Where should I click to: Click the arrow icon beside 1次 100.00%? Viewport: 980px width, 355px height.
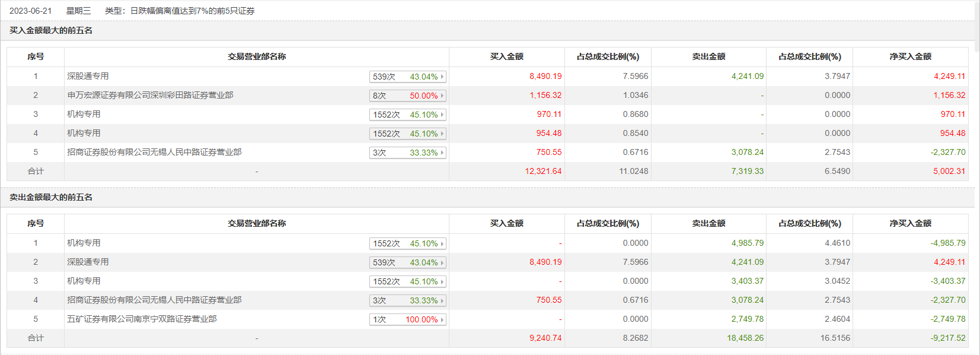pos(442,319)
